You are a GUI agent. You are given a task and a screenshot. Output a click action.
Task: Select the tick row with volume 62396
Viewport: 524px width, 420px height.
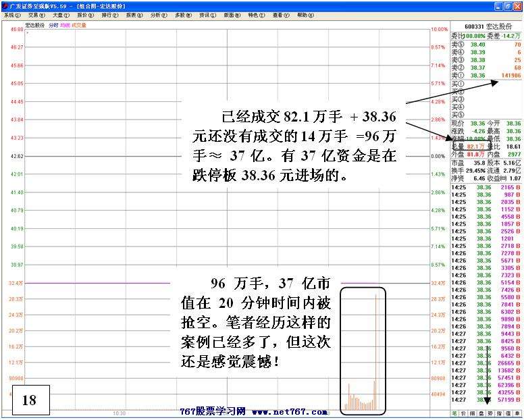486,385
